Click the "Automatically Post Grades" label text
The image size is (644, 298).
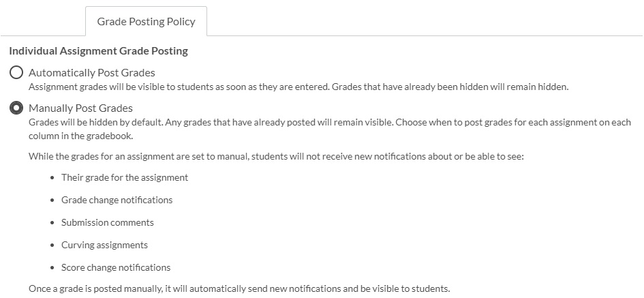(92, 72)
